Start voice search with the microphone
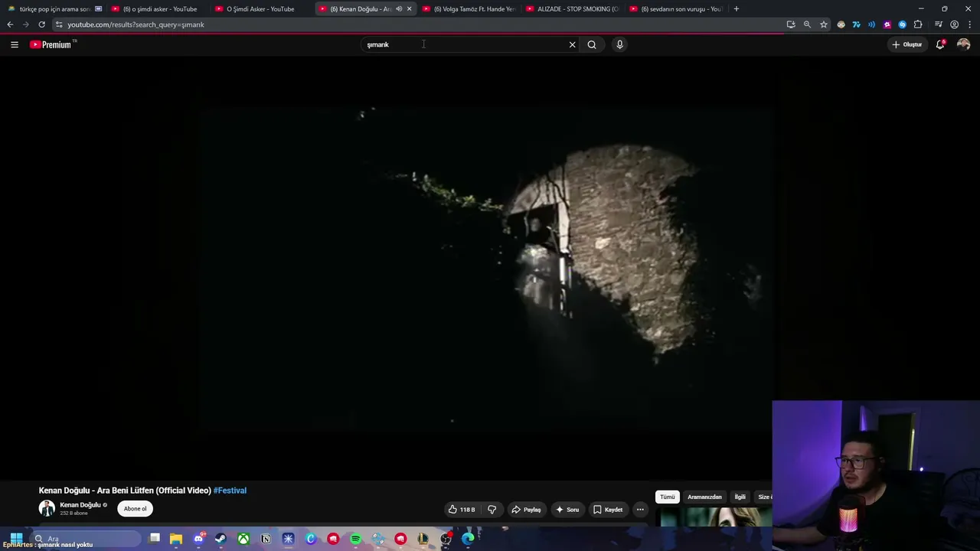This screenshot has height=551, width=980. click(x=619, y=44)
